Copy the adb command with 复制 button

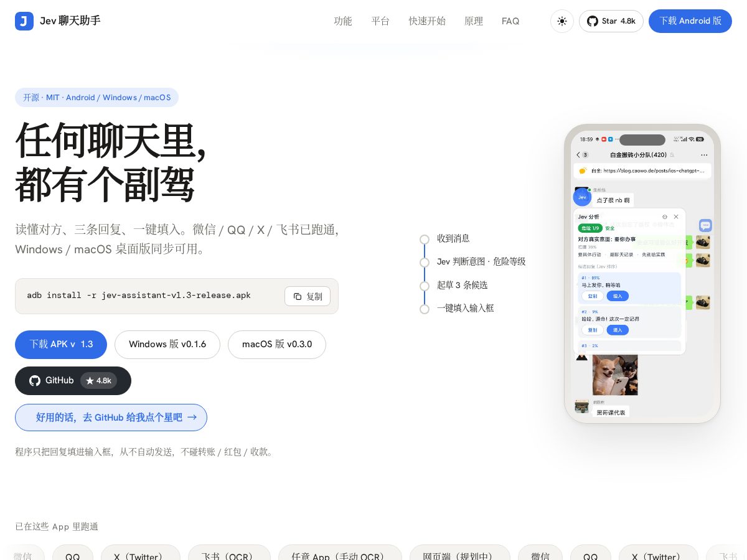[308, 296]
